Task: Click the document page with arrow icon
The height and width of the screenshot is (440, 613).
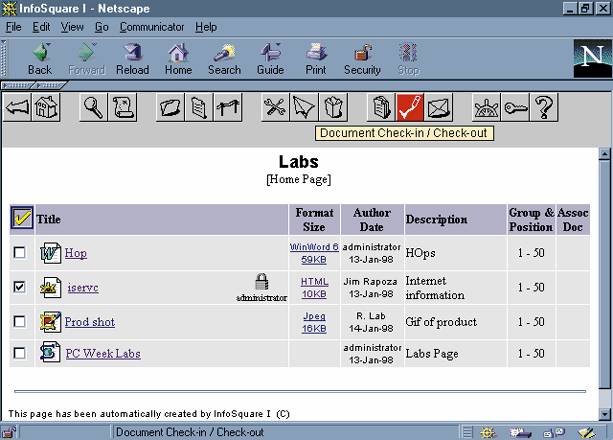Action: click(199, 107)
